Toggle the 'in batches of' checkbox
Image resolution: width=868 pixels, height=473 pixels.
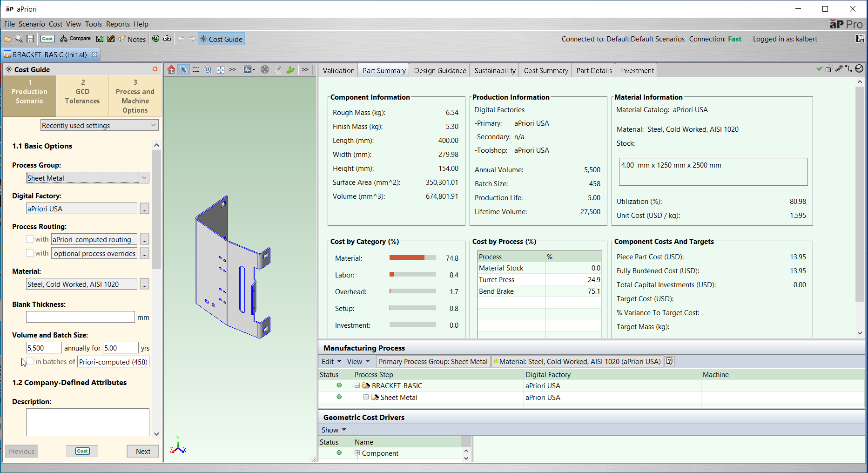point(30,361)
